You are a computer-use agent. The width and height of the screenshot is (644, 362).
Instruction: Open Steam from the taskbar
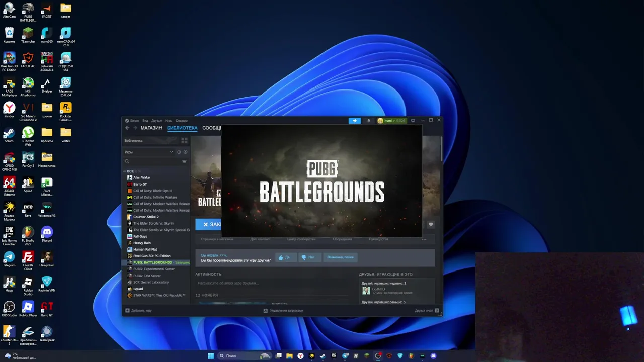[x=323, y=356]
